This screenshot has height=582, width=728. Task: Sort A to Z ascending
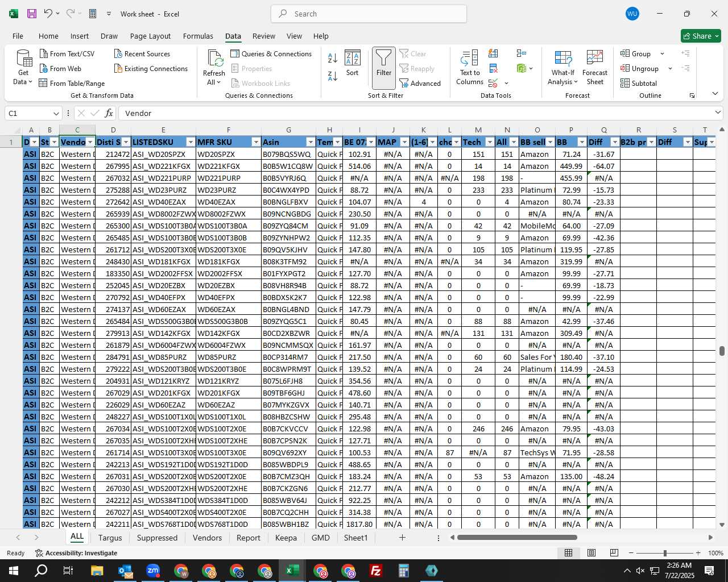click(333, 57)
